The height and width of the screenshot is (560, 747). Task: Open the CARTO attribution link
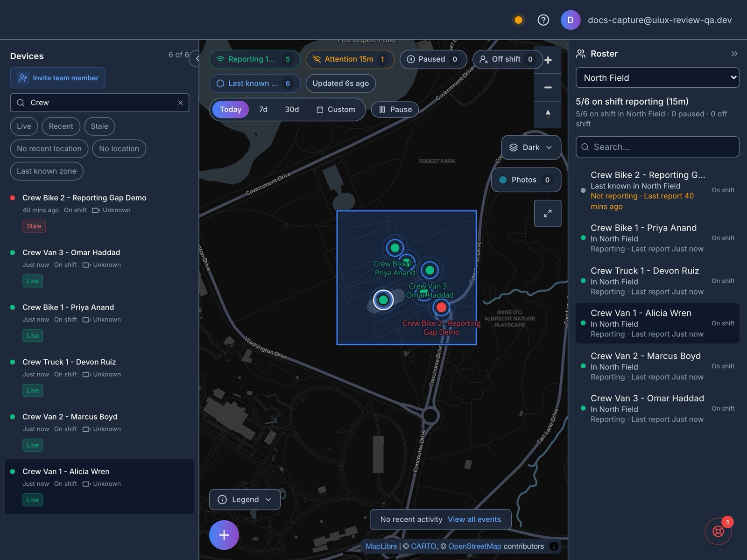pyautogui.click(x=423, y=546)
